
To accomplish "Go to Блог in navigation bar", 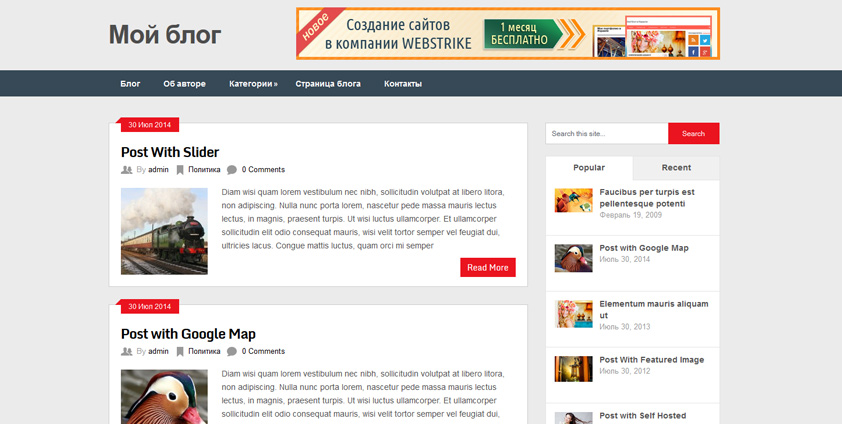I will coord(130,84).
